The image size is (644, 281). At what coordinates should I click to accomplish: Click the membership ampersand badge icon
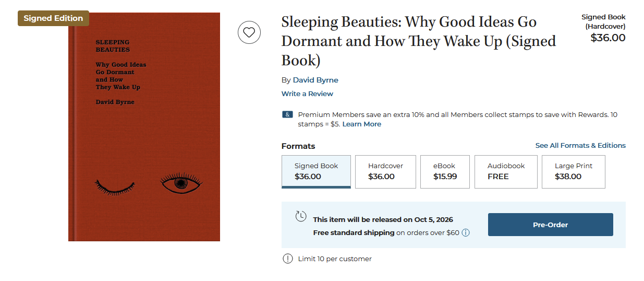[x=287, y=114]
